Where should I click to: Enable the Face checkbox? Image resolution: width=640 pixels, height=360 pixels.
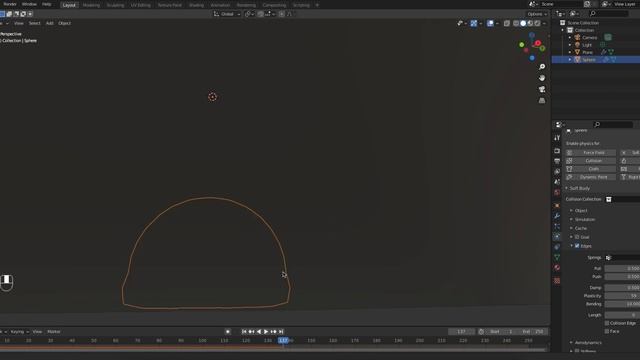(607, 331)
